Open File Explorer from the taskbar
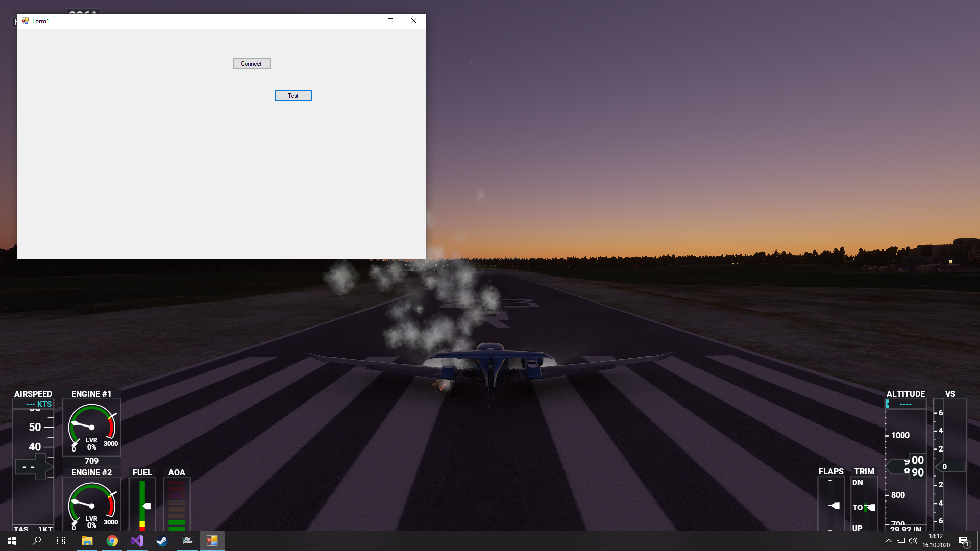Viewport: 980px width, 551px height. pyautogui.click(x=87, y=541)
